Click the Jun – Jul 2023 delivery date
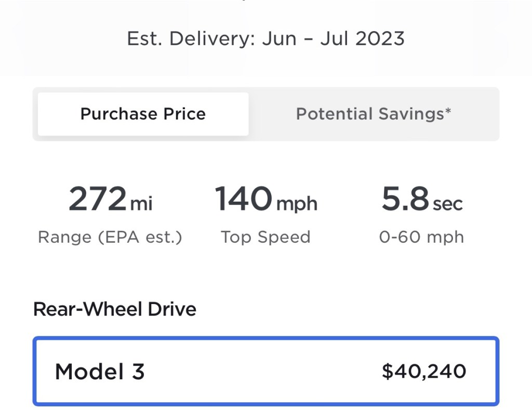532x410 pixels. pos(333,39)
